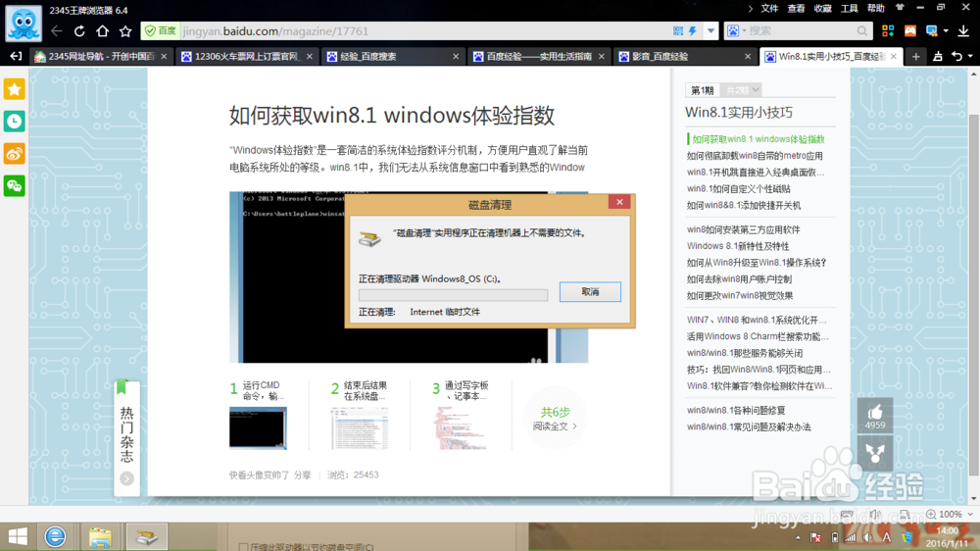
Task: Click the search magnifier icon
Action: point(861,30)
